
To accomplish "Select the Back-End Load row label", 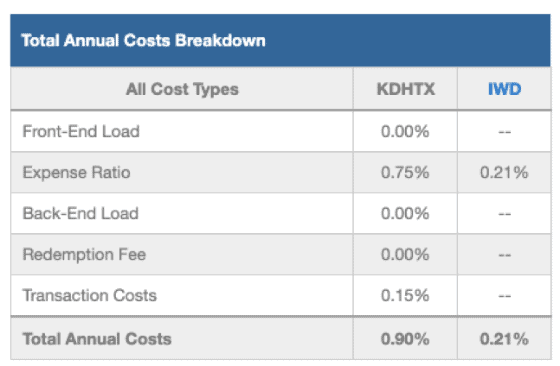I will 80,213.
